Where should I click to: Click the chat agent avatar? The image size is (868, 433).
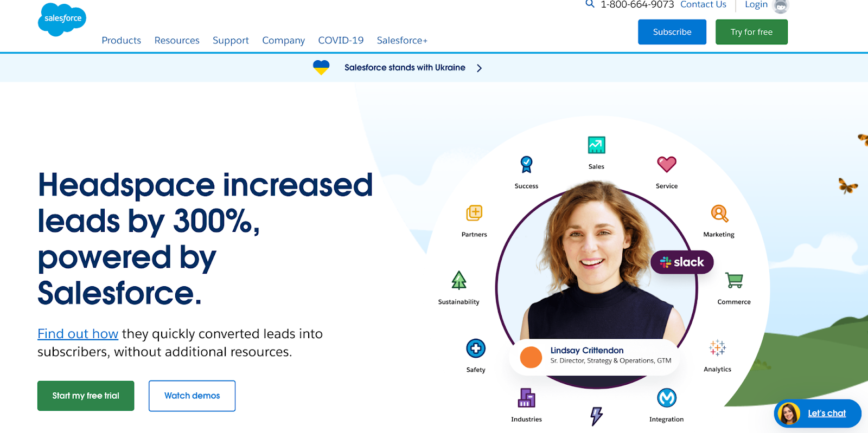coord(789,414)
